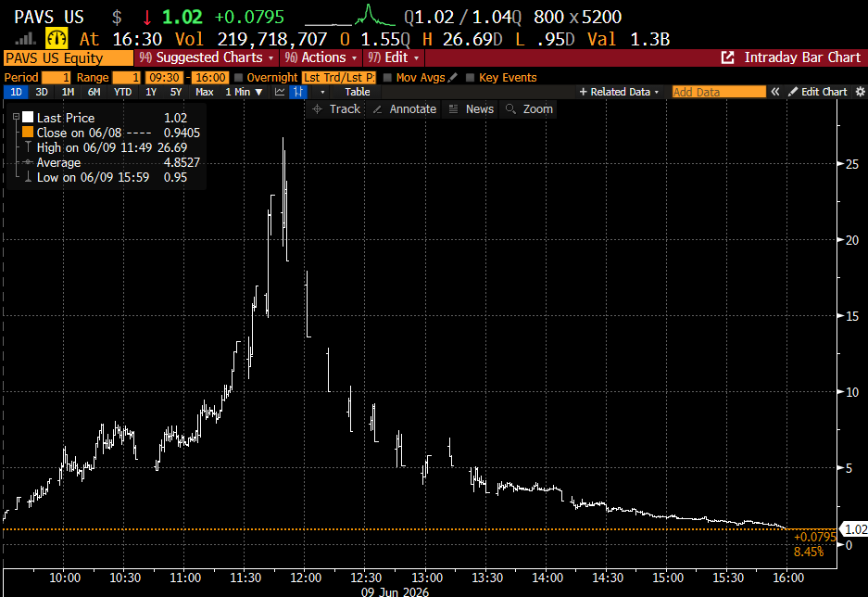Pop out the Intraday Bar Chart window icon
Screen dimensions: 868x597
coord(727,57)
